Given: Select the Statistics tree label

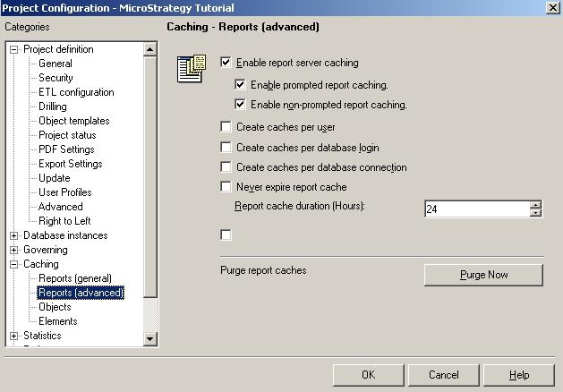Looking at the screenshot, I should click(x=42, y=336).
